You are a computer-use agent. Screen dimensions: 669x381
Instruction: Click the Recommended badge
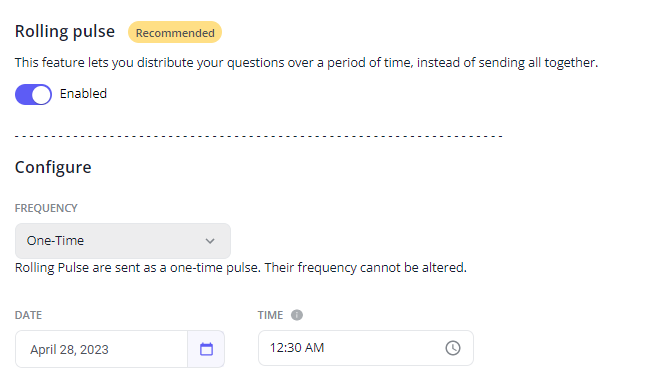tap(175, 32)
